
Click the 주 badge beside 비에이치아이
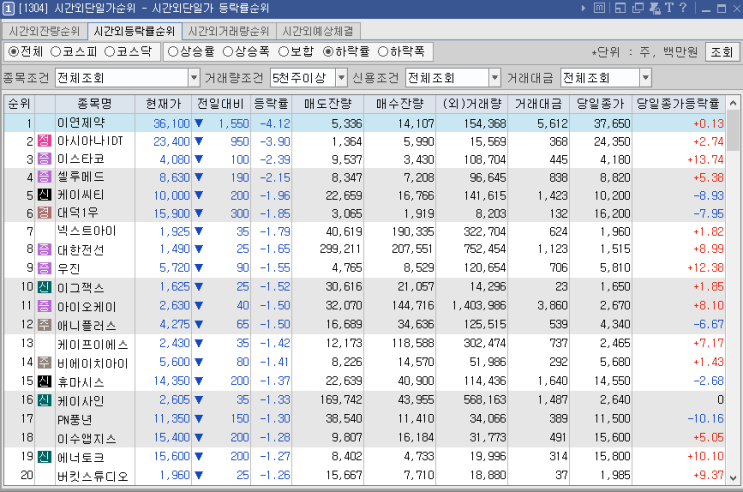click(44, 363)
